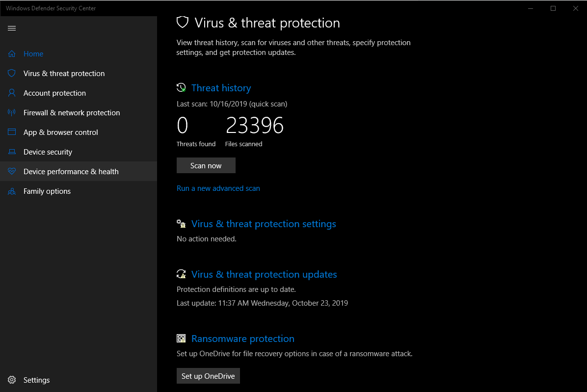Screen dimensions: 587x392
Task: Start a quick scan with Scan now
Action: pyautogui.click(x=206, y=165)
